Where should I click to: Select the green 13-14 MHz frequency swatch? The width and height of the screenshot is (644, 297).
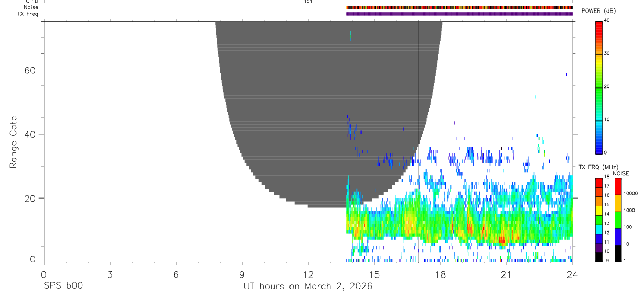tap(598, 220)
